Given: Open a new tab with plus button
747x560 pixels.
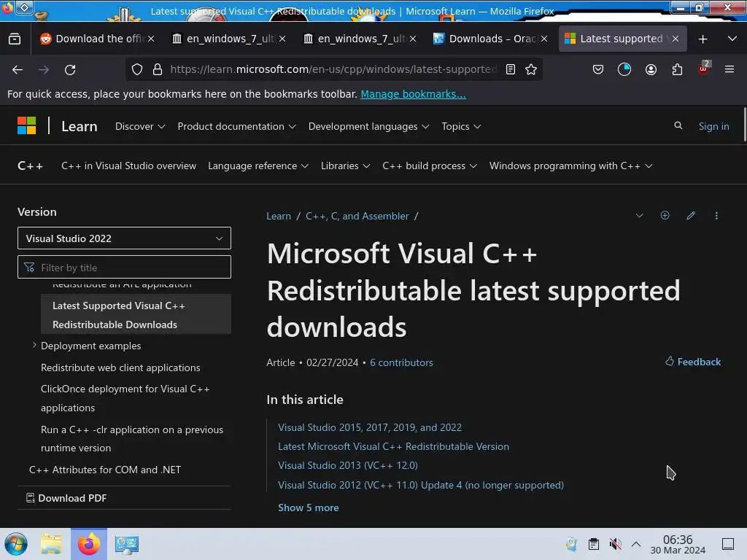Looking at the screenshot, I should (x=703, y=39).
